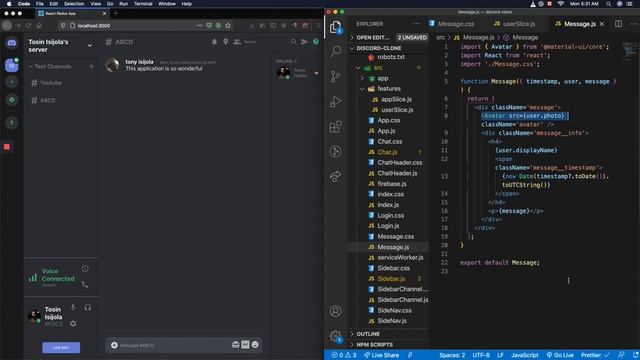Click the members list icon in chat header
Screen dimensions: 640x360
coord(237,42)
